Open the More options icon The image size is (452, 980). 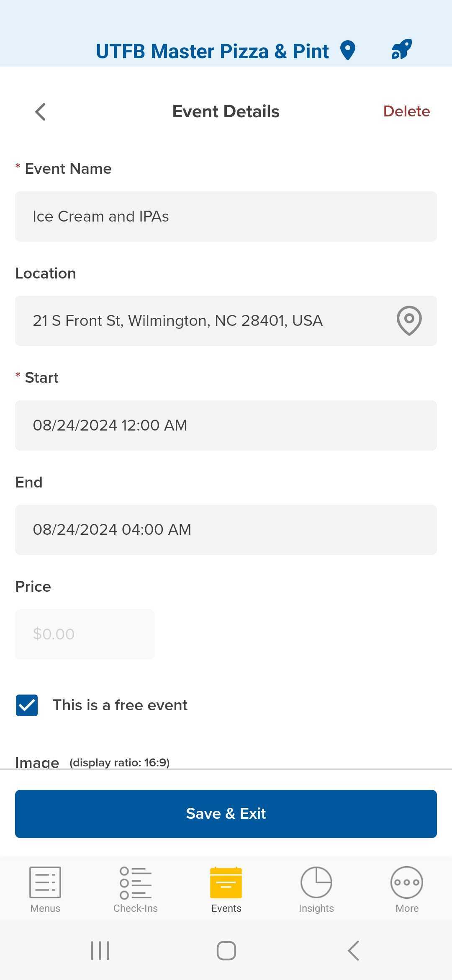[407, 882]
